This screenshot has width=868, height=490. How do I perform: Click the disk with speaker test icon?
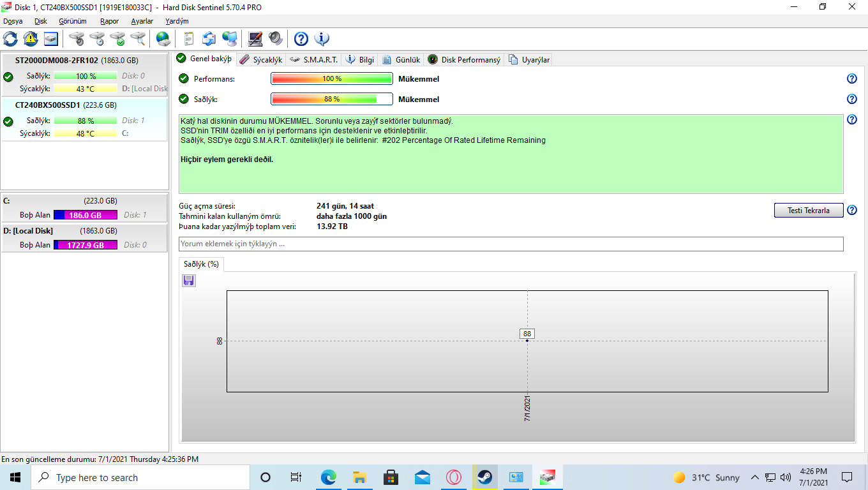tap(77, 39)
